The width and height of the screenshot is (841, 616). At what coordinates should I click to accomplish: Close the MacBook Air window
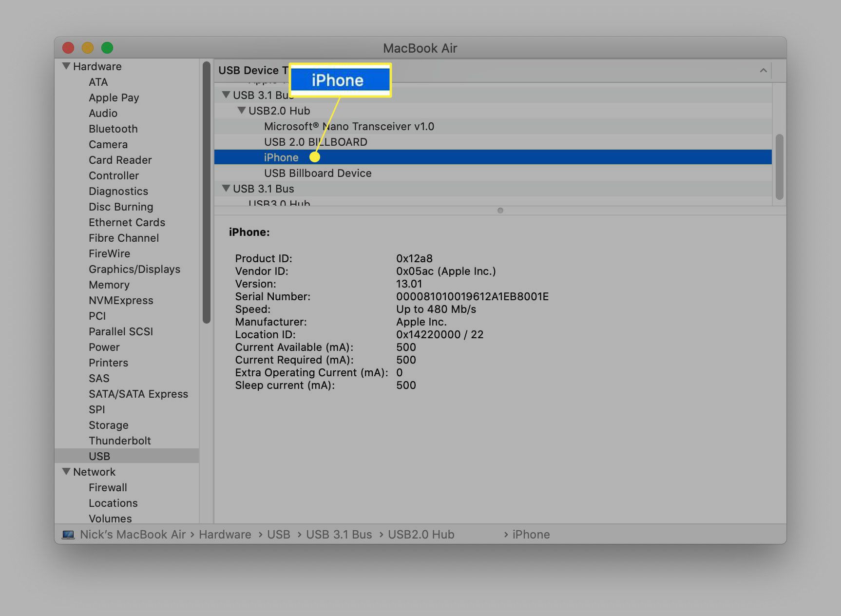click(x=68, y=48)
